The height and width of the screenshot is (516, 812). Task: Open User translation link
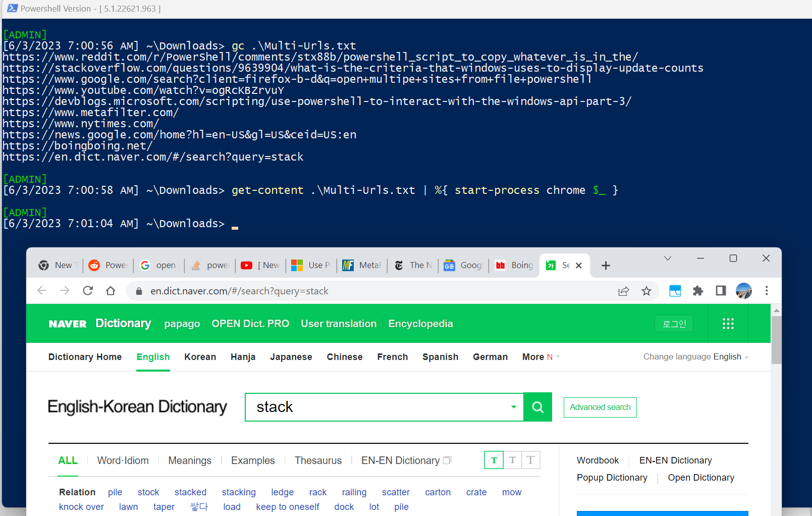coord(339,324)
